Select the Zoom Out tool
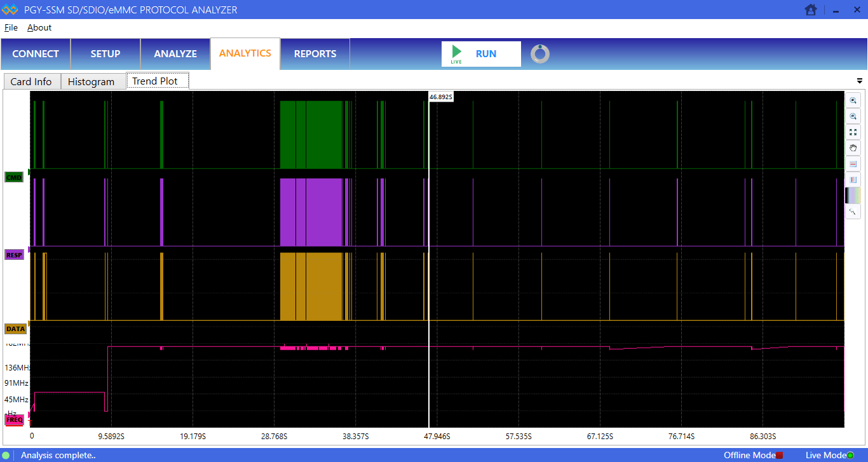 pyautogui.click(x=853, y=116)
